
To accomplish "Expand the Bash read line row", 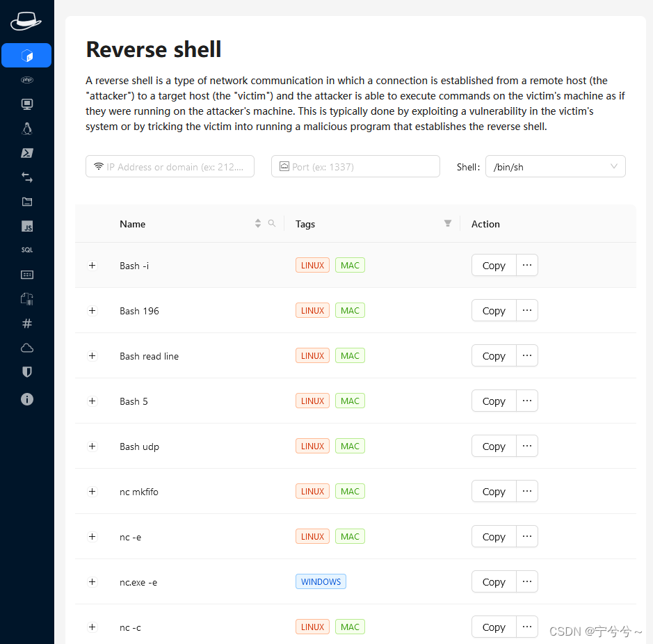I will (92, 356).
